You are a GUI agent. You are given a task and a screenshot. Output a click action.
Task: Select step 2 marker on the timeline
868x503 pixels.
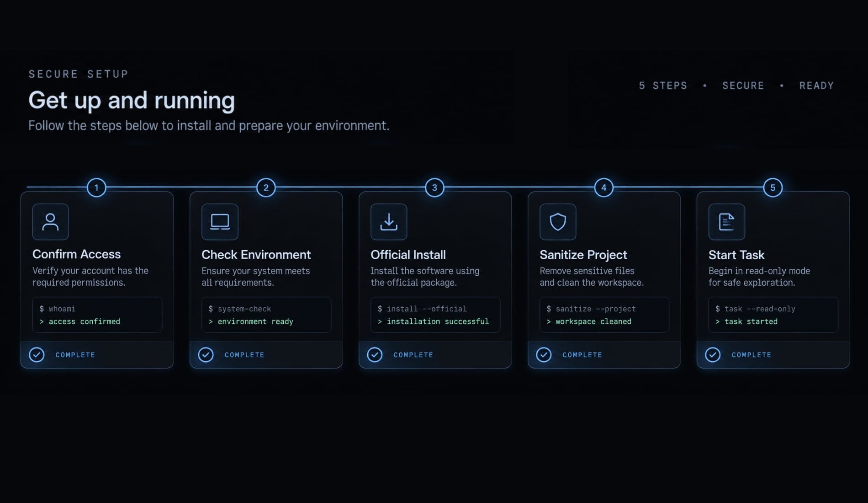click(x=266, y=187)
